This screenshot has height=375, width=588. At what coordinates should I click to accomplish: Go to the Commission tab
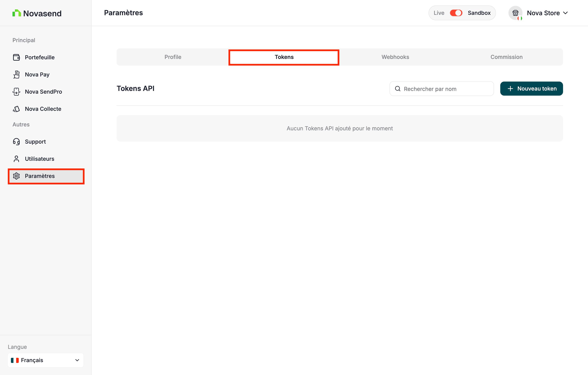(507, 57)
